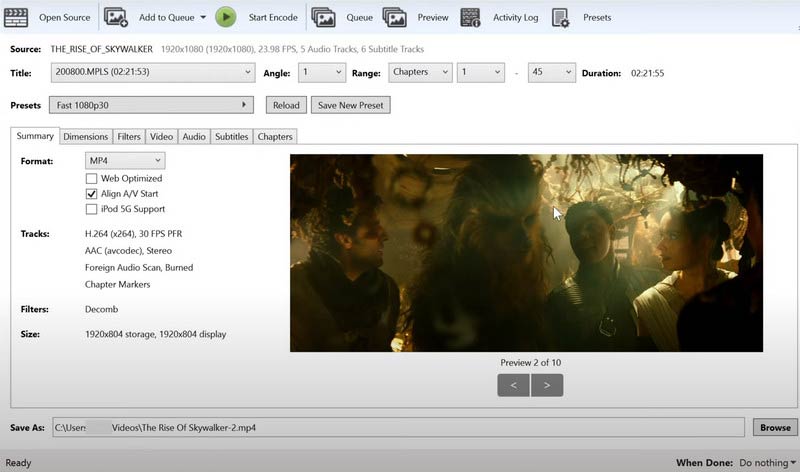Select the Summary tab

(35, 136)
